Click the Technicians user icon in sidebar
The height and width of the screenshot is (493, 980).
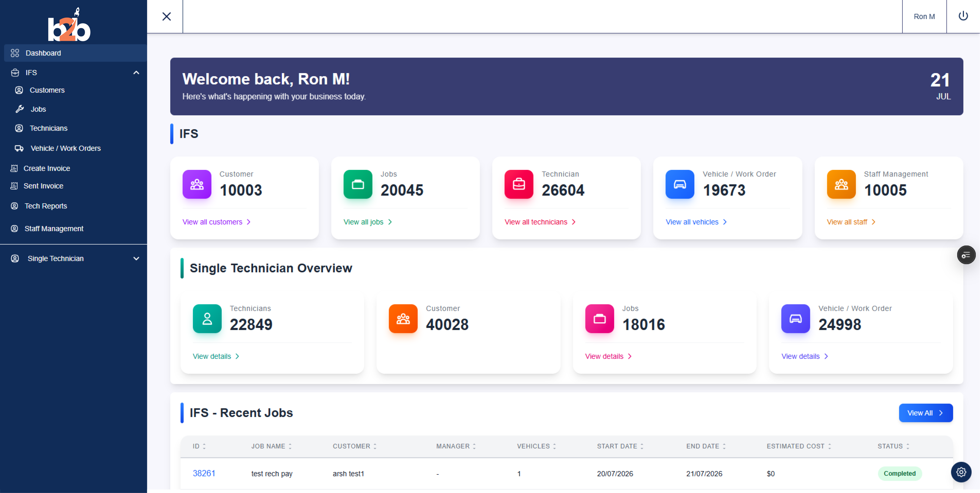point(19,128)
